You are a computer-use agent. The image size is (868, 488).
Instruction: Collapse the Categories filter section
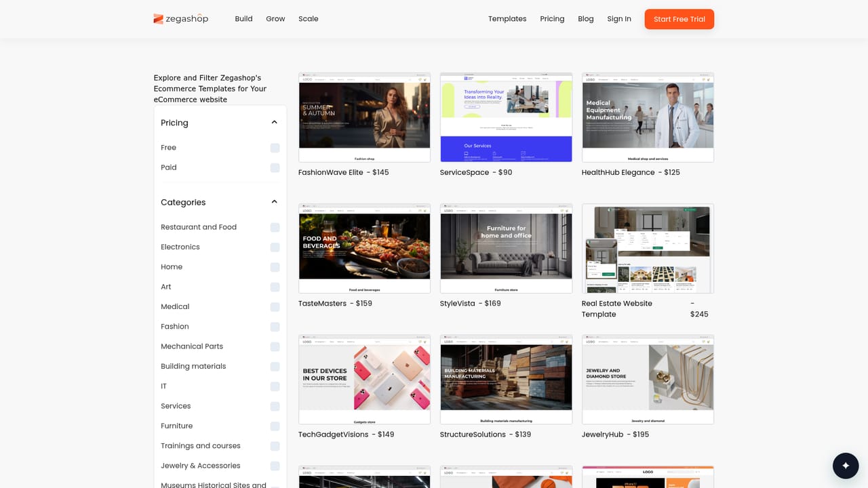tap(274, 202)
